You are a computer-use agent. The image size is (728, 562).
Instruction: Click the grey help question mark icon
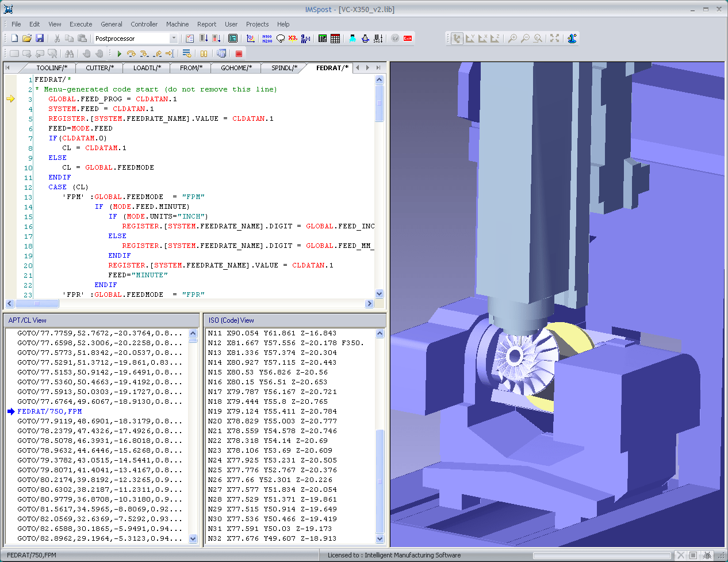395,39
